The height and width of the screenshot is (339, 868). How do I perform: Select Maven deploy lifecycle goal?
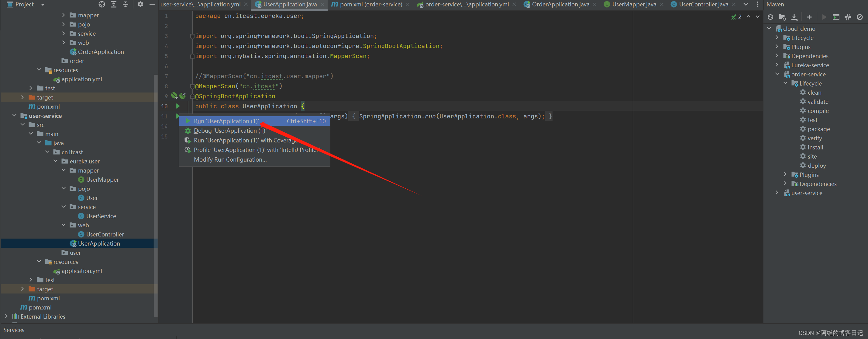point(816,165)
